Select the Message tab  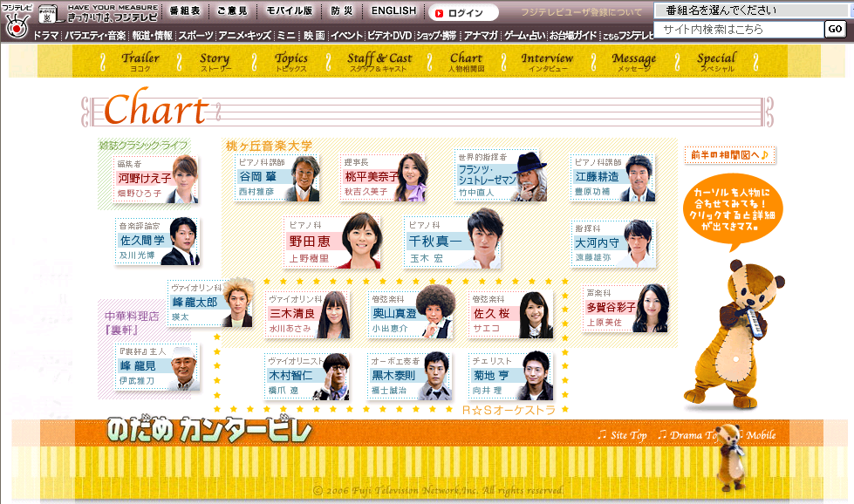click(x=633, y=61)
